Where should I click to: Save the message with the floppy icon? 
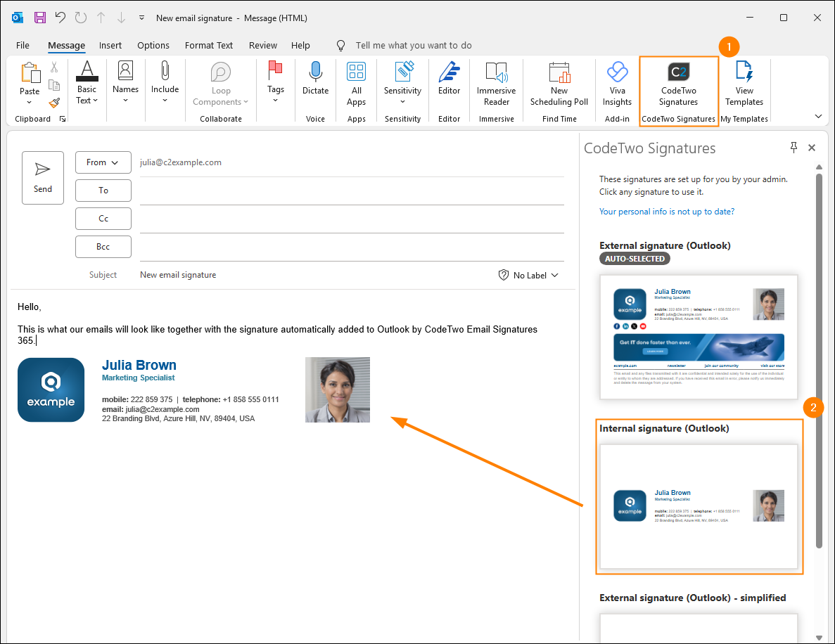click(40, 18)
